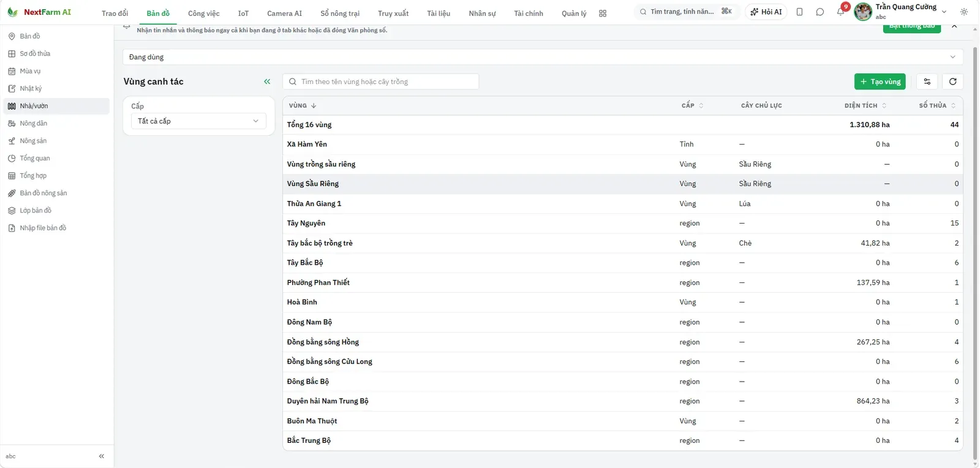The width and height of the screenshot is (980, 468).
Task: Open the filter settings icon beside Tạo vùng
Action: coord(927,81)
